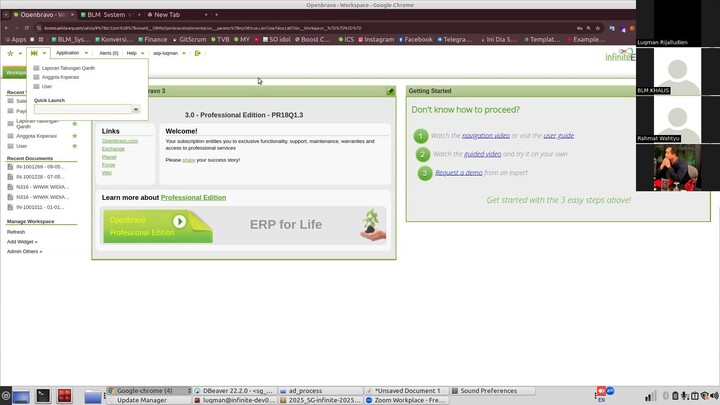Viewport: 720px width, 405px height.
Task: Click the star beside User in Recent Views
Action: pyautogui.click(x=74, y=146)
